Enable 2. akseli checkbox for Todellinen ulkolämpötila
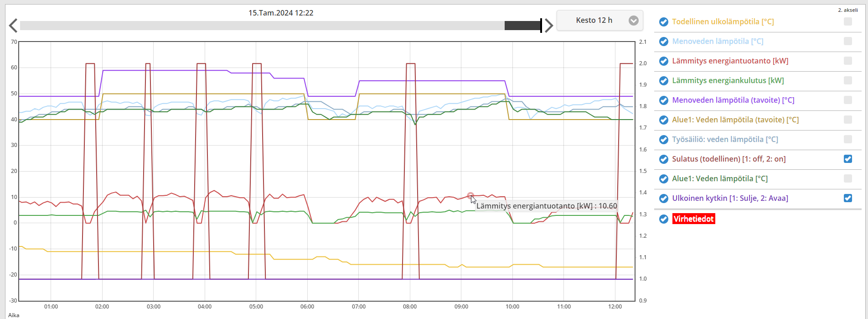This screenshot has width=868, height=319. (x=848, y=21)
